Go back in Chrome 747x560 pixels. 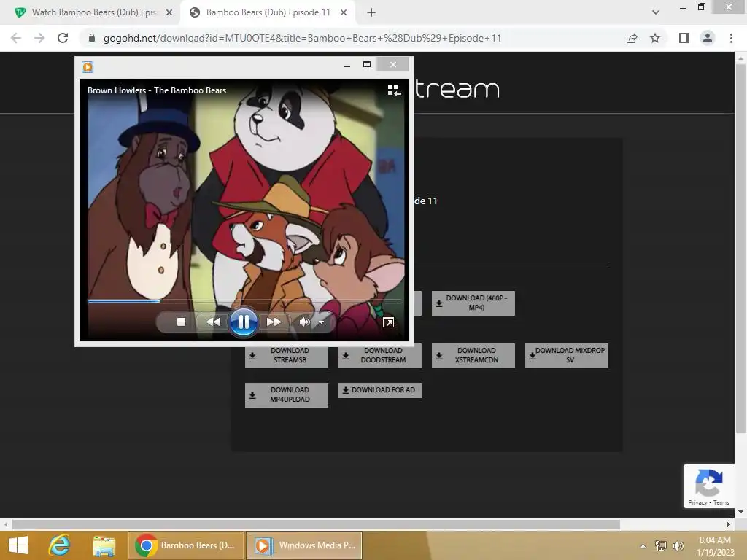pyautogui.click(x=16, y=38)
